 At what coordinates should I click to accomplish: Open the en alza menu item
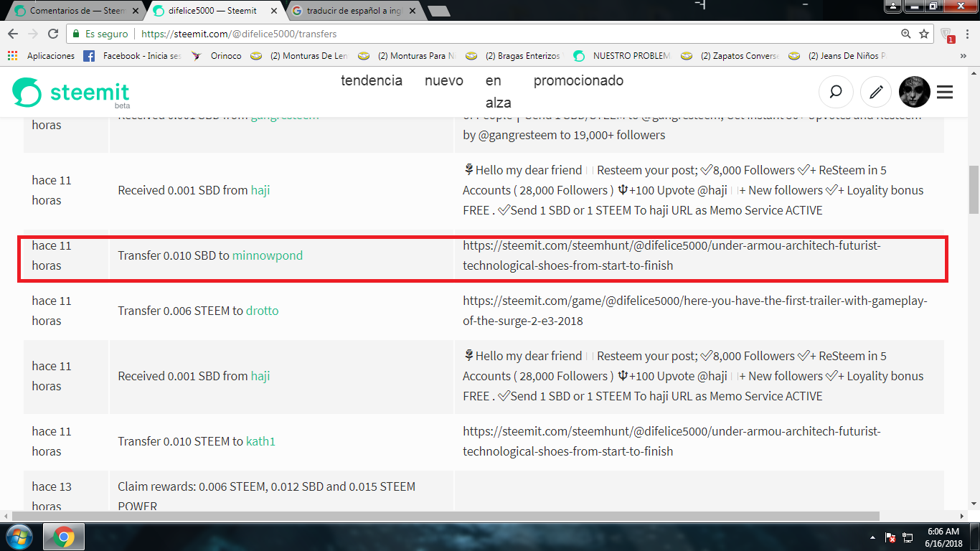pos(498,91)
